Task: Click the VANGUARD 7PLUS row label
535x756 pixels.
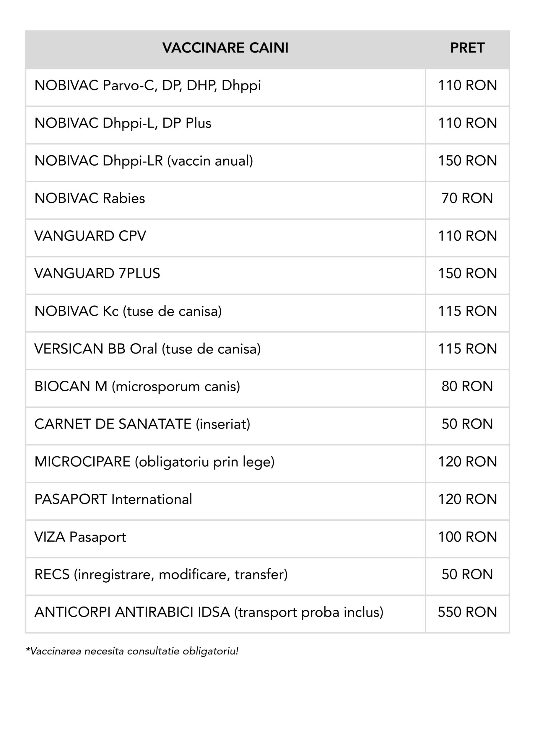Action: coord(97,274)
